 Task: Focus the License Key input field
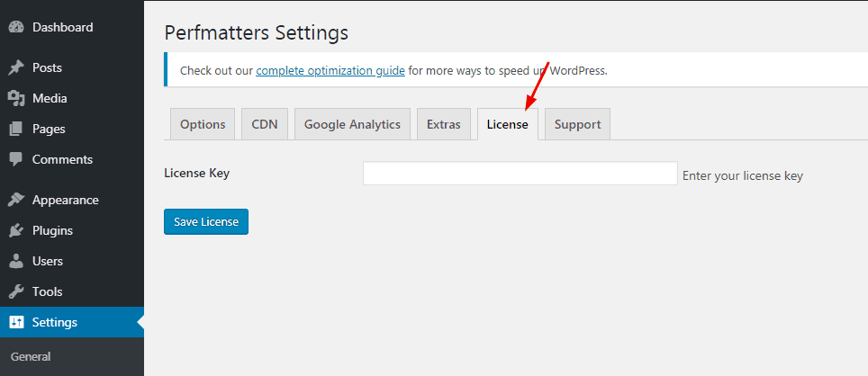[520, 173]
